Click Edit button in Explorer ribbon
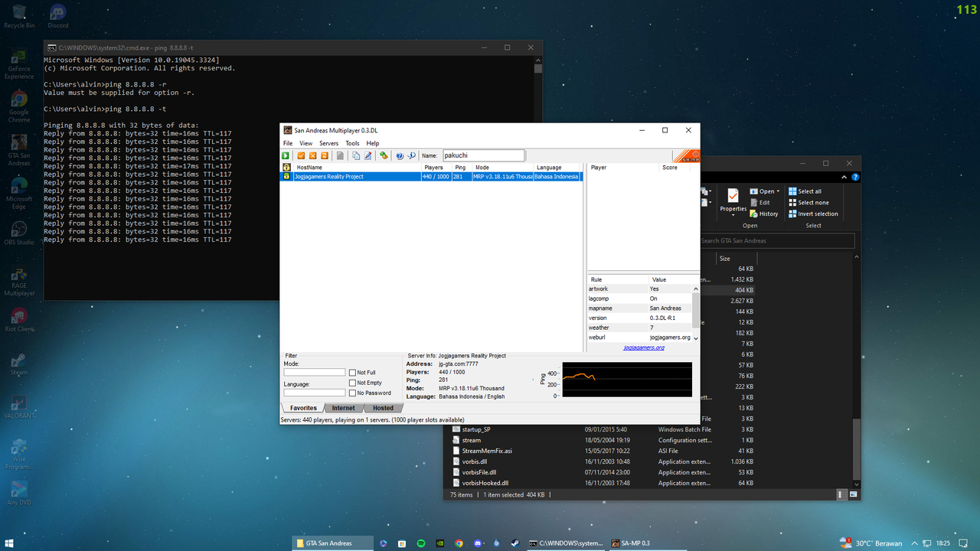The image size is (980, 551). point(759,203)
